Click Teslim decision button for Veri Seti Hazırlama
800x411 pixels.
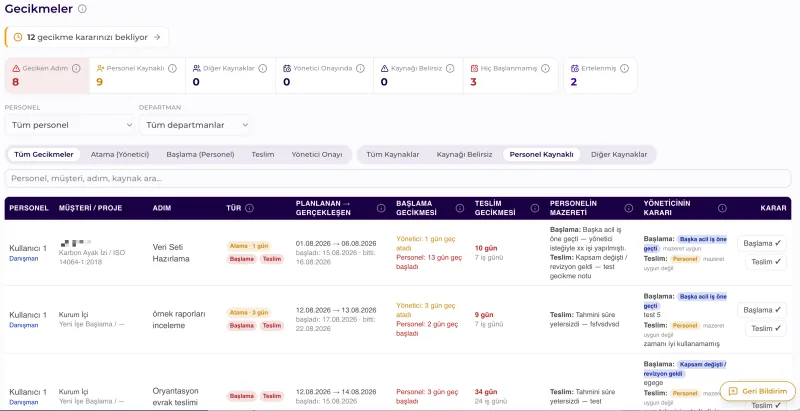pos(766,262)
